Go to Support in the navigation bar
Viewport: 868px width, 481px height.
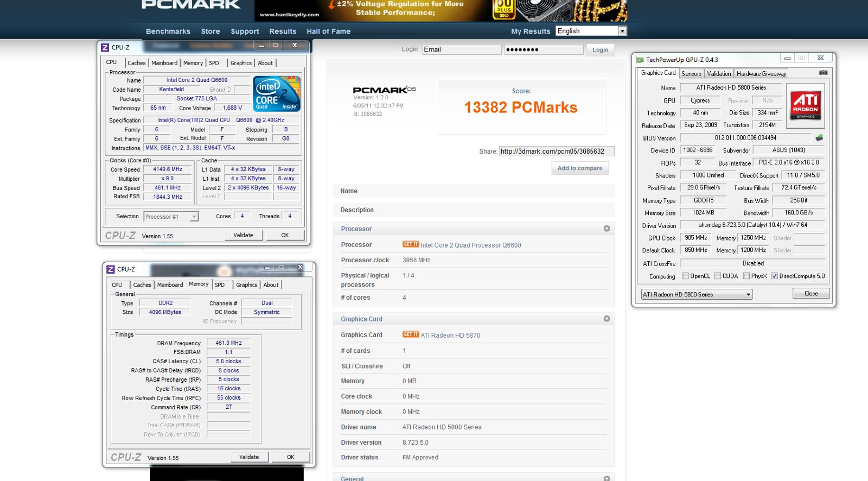tap(245, 31)
